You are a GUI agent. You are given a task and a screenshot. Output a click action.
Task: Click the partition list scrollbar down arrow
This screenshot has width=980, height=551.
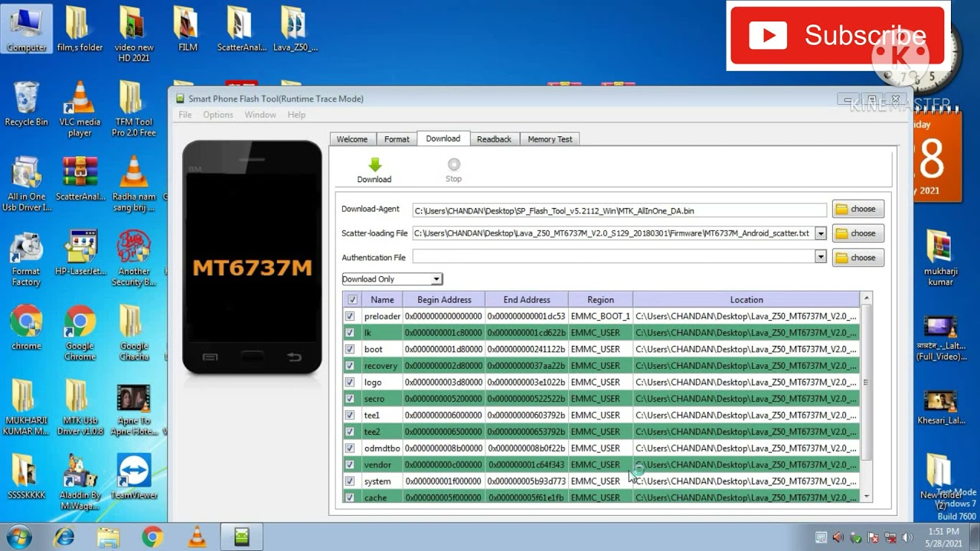pos(867,497)
